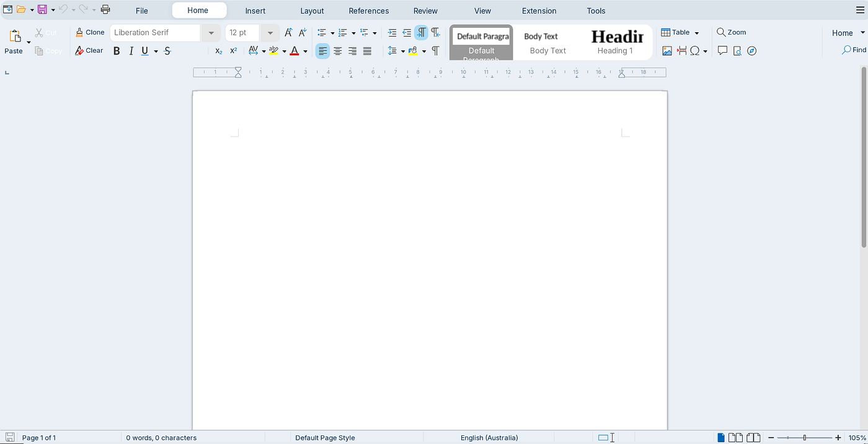This screenshot has width=868, height=444.
Task: Increase font size with the A-up icon
Action: click(x=288, y=32)
